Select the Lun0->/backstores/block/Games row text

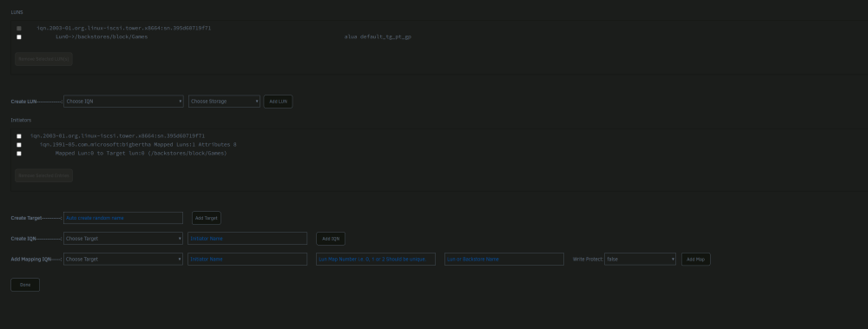102,37
